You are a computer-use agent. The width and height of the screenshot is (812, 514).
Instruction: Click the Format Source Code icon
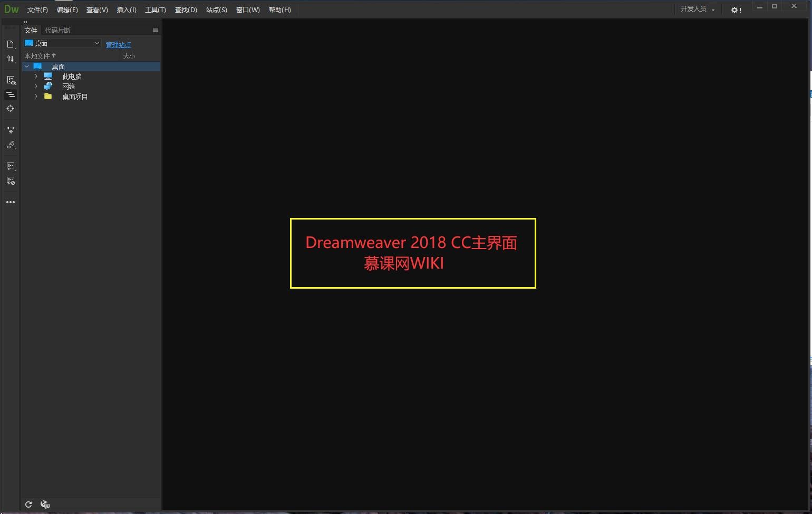[11, 145]
